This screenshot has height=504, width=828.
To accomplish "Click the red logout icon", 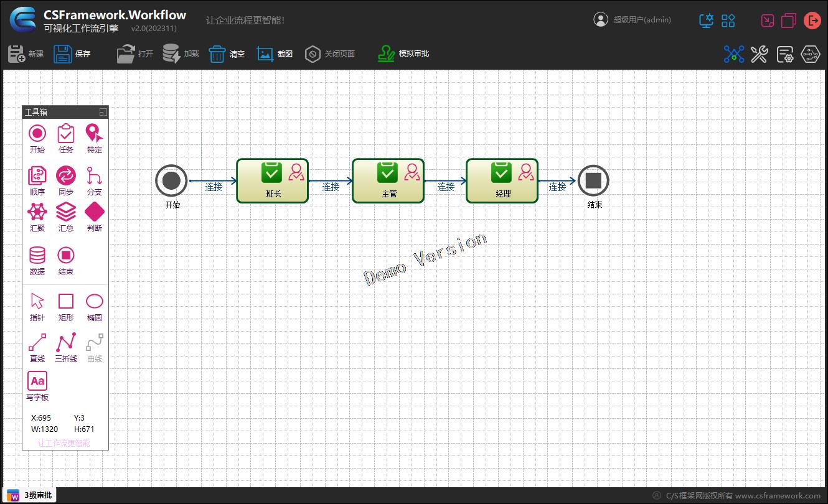I will (x=812, y=21).
